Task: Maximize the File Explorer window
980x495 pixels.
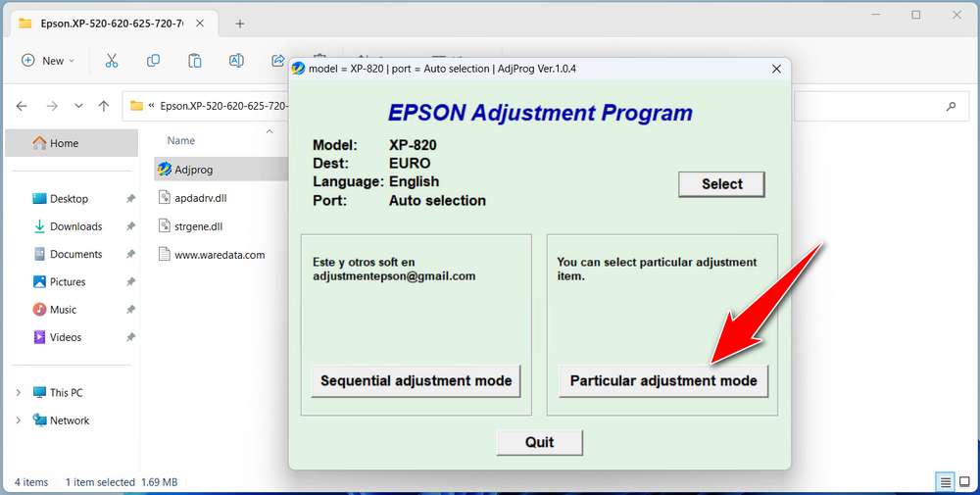Action: point(915,15)
